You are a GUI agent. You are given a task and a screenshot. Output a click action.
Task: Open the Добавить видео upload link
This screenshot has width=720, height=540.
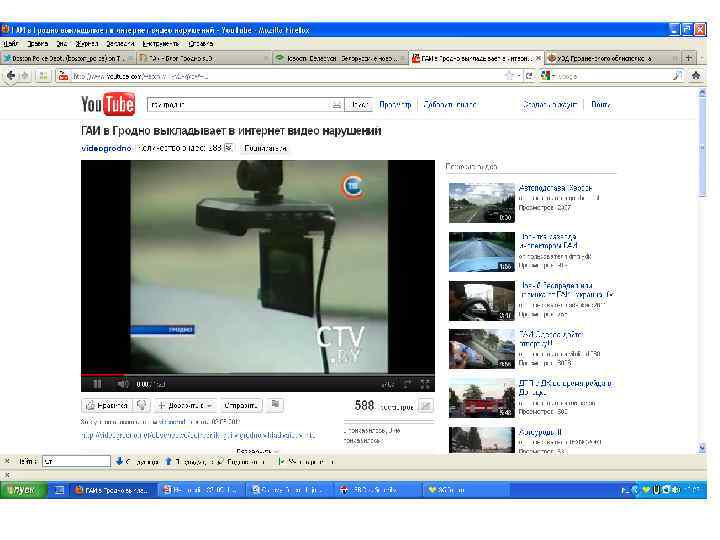pos(450,105)
